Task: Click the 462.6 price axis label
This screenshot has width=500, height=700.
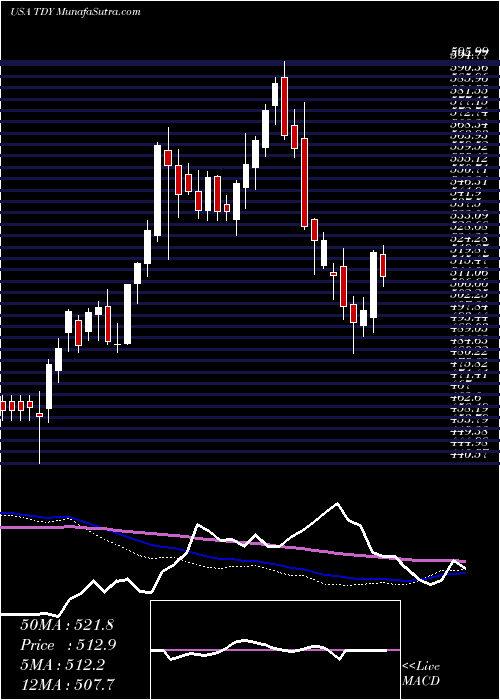Action: [468, 396]
